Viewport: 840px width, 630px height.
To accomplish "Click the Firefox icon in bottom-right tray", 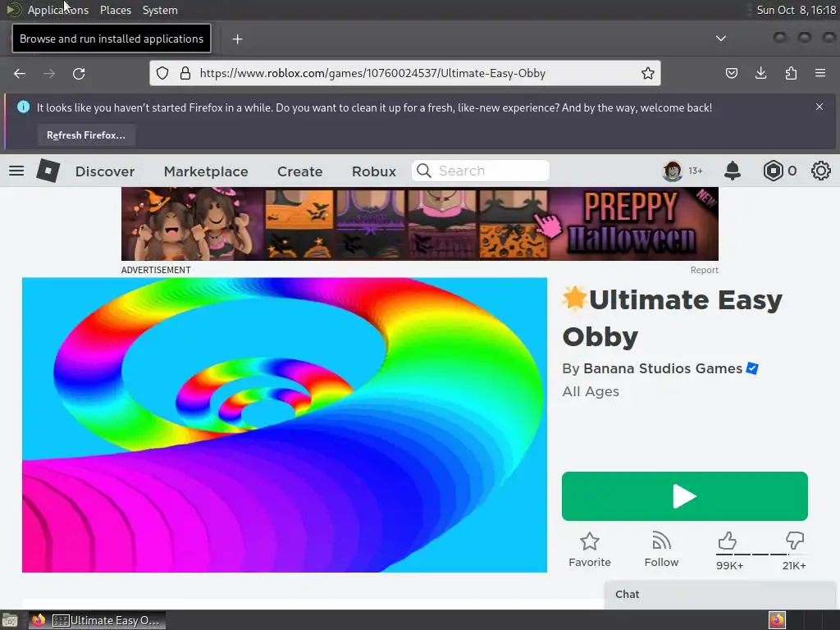I will [777, 620].
